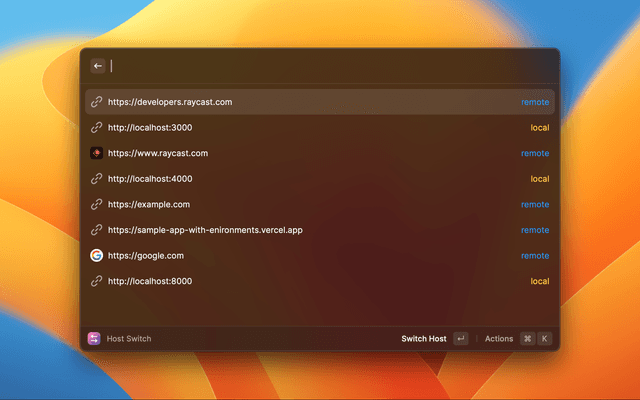Click the remote tag on www.raycast.com

(534, 153)
